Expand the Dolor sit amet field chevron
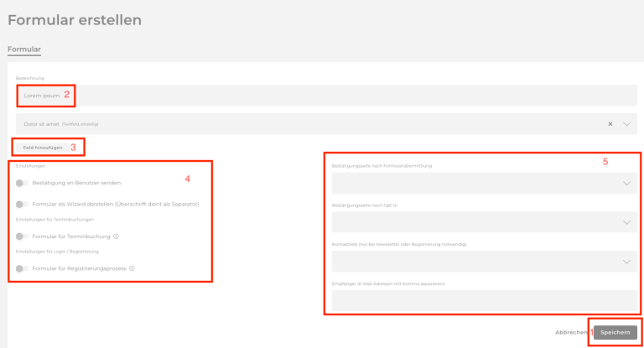Image resolution: width=644 pixels, height=348 pixels. 627,124
